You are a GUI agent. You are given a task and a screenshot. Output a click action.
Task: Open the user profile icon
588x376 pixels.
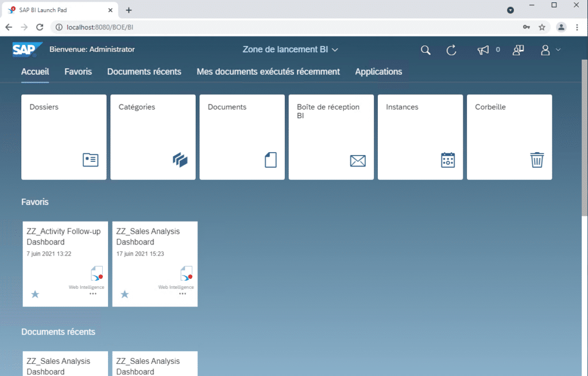(x=546, y=50)
